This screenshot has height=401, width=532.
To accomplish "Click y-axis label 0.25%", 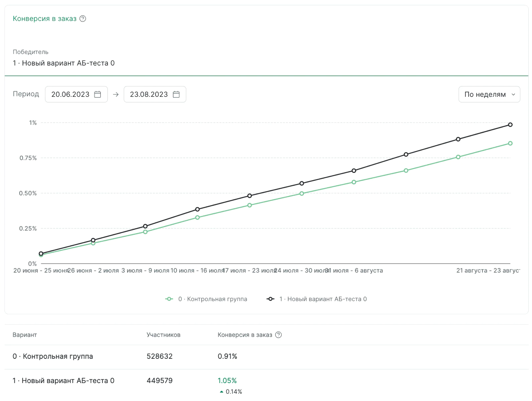I will tap(28, 228).
